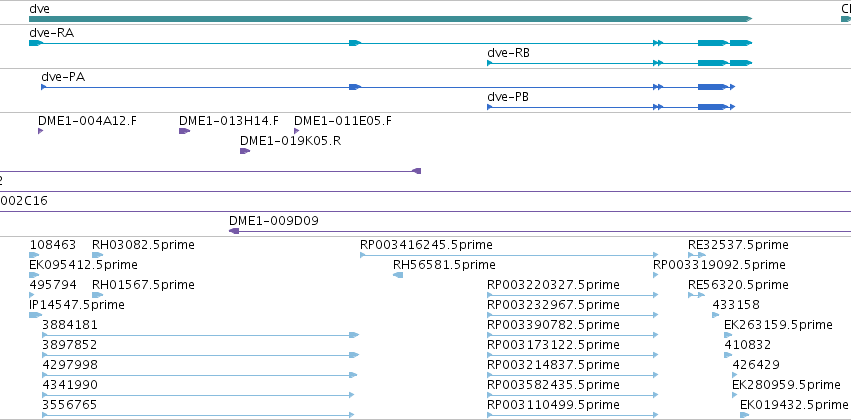Click the IP14547.5prime blue arrow glyph
Screen dimensions: 851x420
click(35, 315)
